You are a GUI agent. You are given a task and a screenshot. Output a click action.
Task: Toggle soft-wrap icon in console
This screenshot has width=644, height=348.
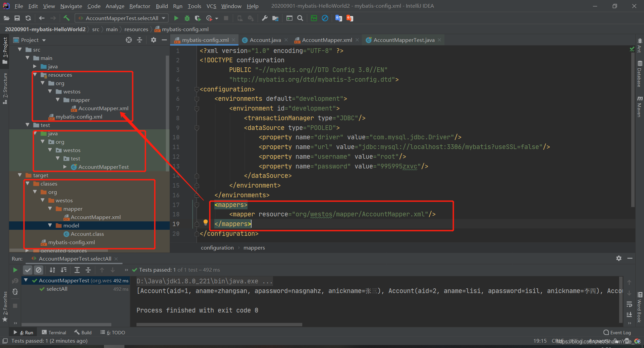pos(629,304)
